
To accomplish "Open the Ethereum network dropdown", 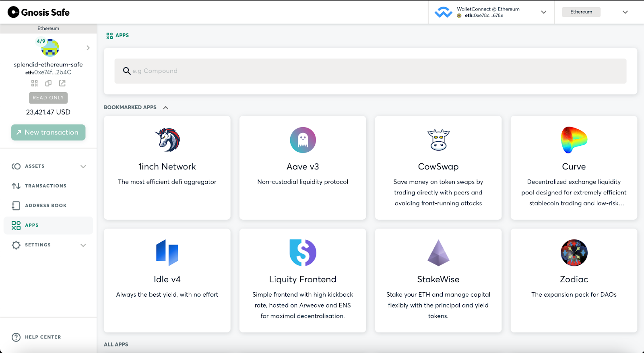I will click(x=625, y=12).
